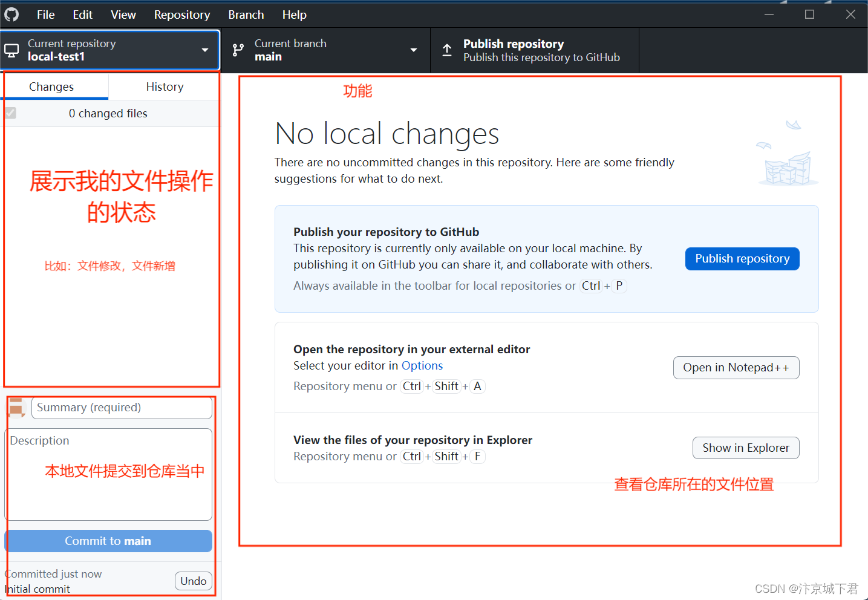Click the Initial commit text
This screenshot has height=600, width=868.
point(38,589)
